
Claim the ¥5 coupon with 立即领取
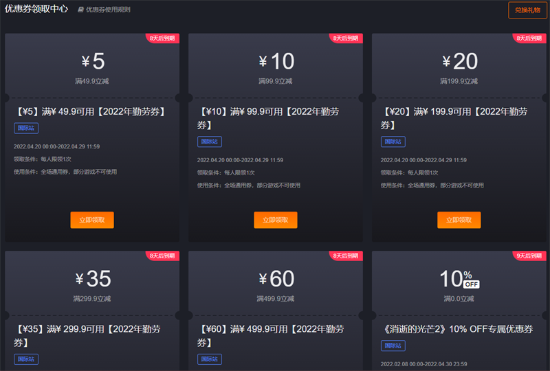tap(92, 220)
